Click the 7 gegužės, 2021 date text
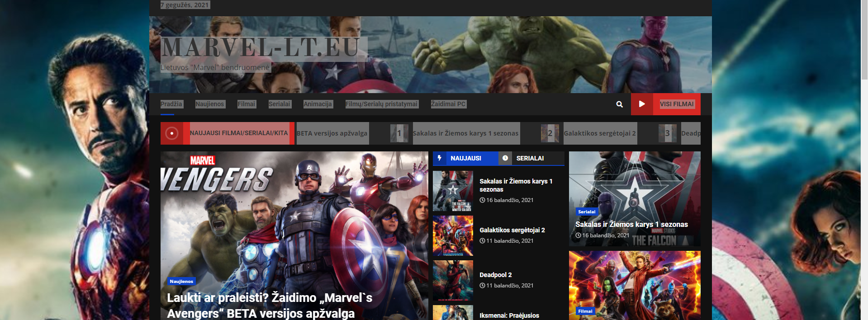 (185, 5)
